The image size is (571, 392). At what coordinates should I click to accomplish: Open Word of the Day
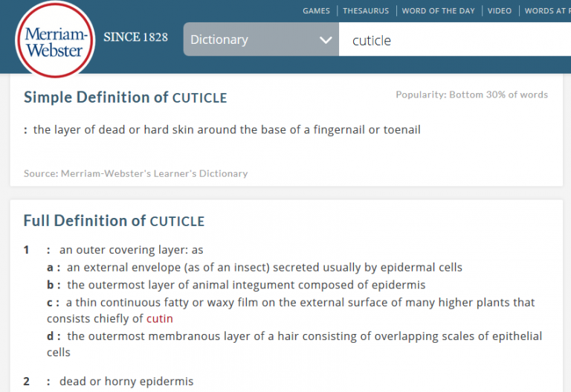pos(438,11)
